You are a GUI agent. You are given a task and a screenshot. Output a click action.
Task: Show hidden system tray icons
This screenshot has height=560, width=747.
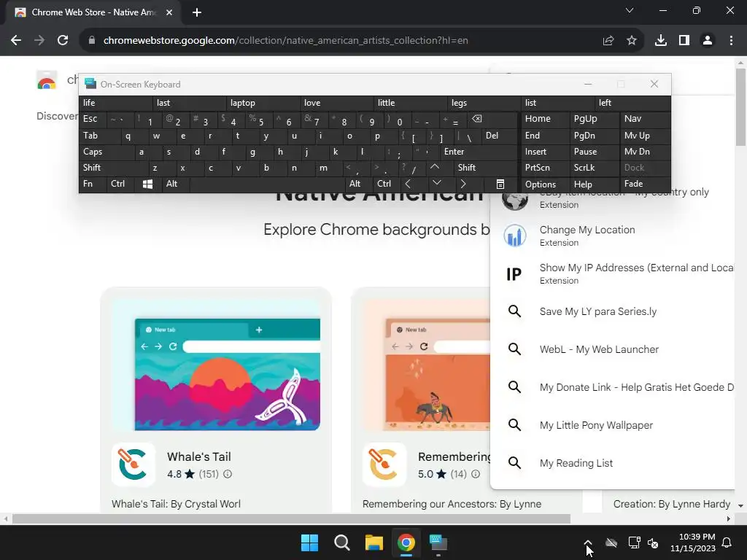click(588, 542)
